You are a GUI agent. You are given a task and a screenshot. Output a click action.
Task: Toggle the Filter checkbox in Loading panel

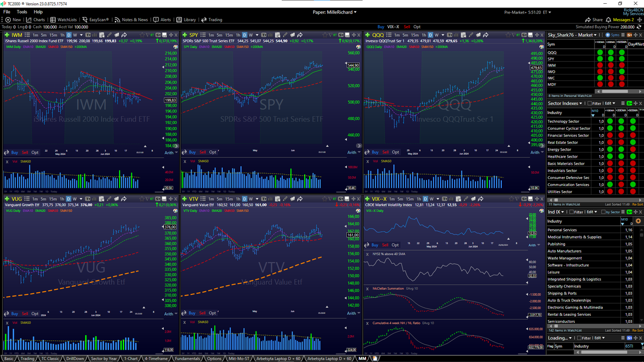(579, 338)
